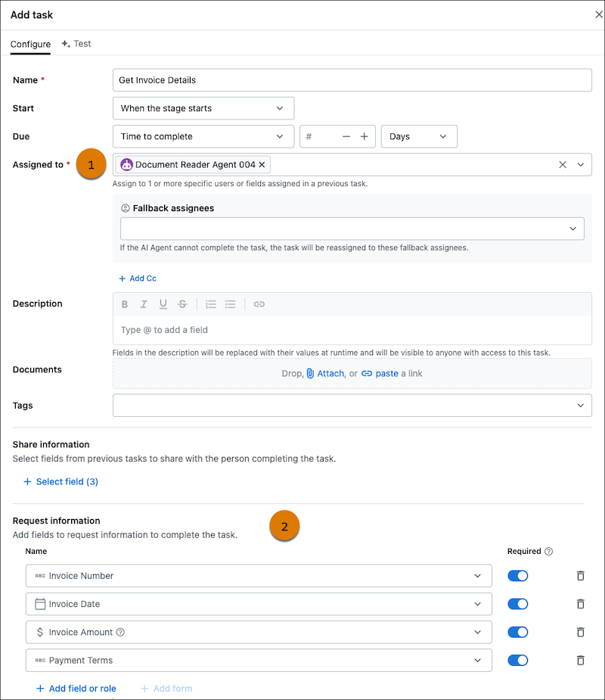Click Select field (3) link
The height and width of the screenshot is (700, 605).
point(60,481)
